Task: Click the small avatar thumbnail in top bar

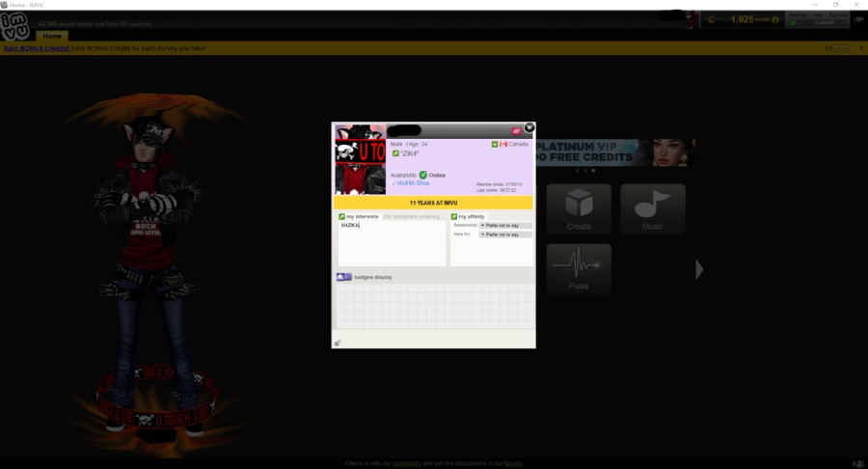Action: [693, 20]
